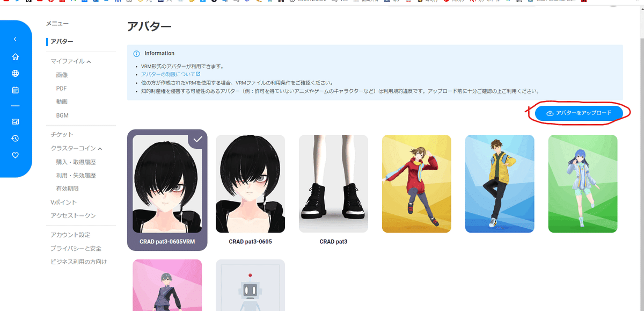Open the calendar events icon in sidebar
This screenshot has height=311, width=644.
pyautogui.click(x=15, y=90)
